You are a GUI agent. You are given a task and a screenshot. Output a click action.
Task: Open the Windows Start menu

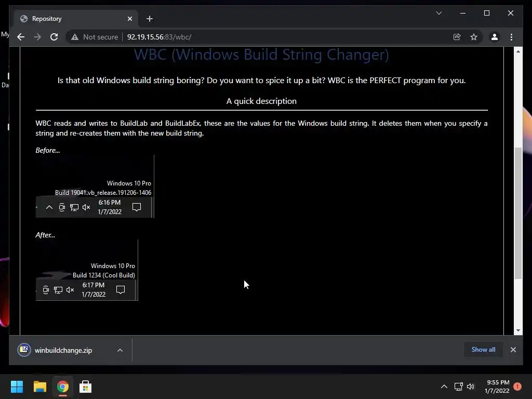pos(17,387)
